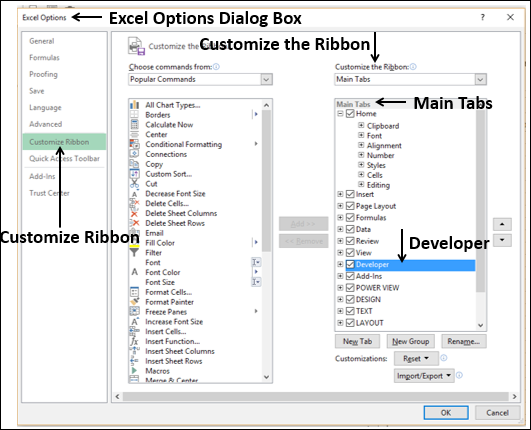Click the Cut scissors icon
Viewport: 531px width, 430px height.
click(134, 184)
